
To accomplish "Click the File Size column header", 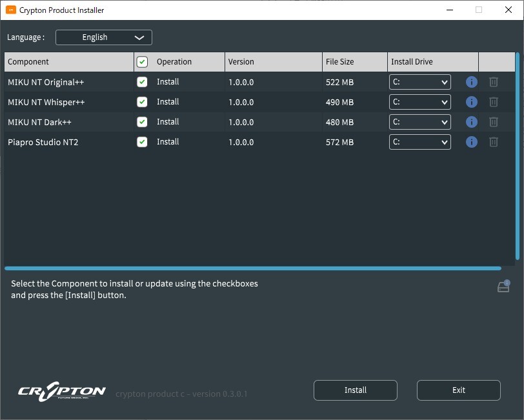I will coord(354,62).
